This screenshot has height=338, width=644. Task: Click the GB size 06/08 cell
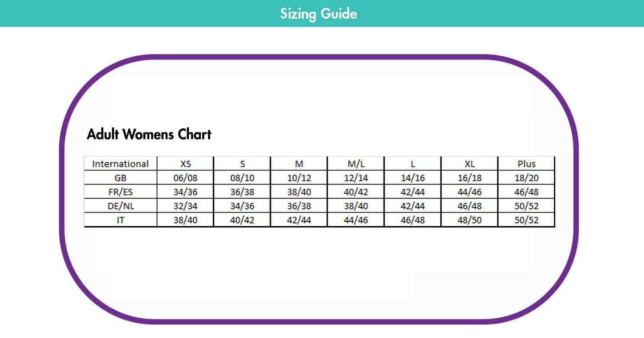point(185,178)
